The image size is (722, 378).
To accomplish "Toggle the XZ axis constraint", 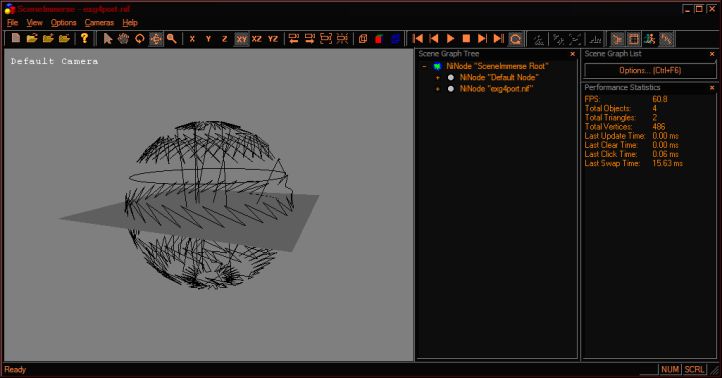I will [x=257, y=39].
